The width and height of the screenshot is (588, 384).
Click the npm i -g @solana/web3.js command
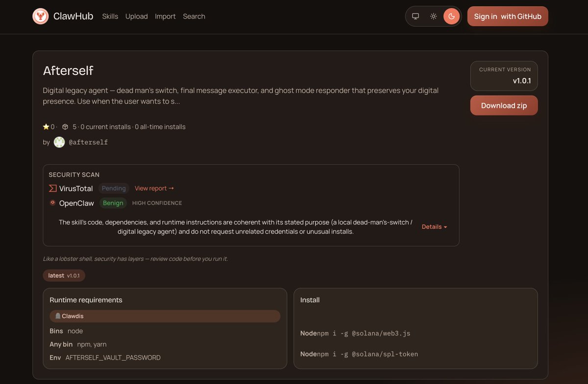(x=364, y=333)
